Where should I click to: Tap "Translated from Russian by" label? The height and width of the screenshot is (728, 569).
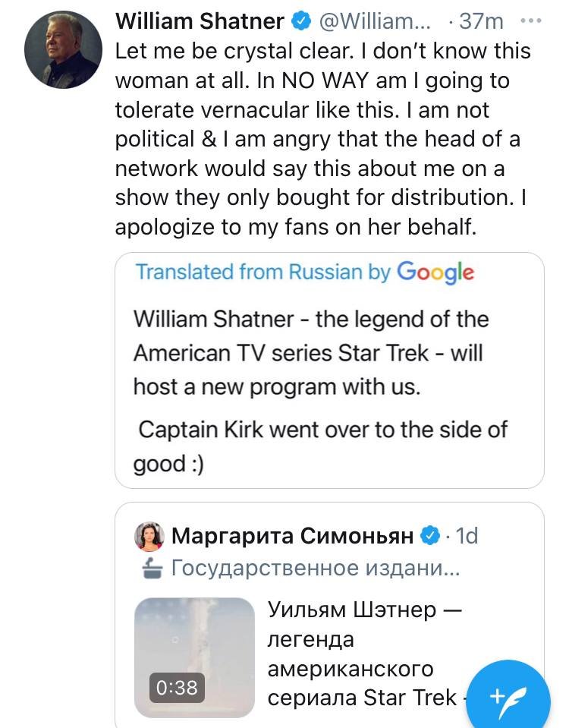(x=262, y=273)
